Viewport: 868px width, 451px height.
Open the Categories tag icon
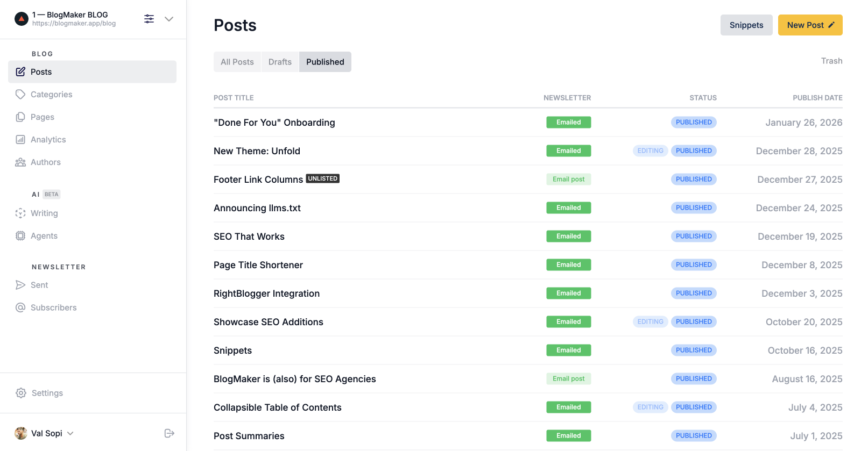coord(20,95)
